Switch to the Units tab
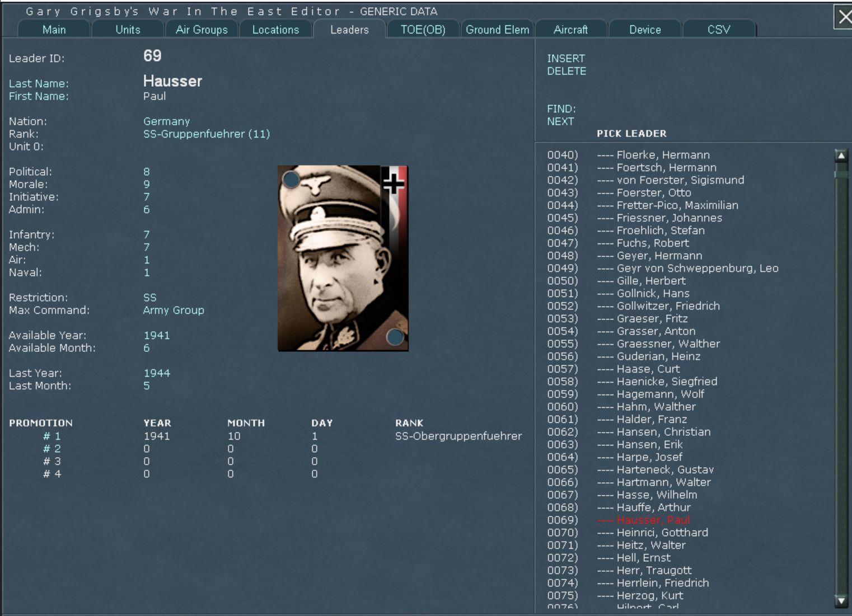The width and height of the screenshot is (852, 616). 128,30
